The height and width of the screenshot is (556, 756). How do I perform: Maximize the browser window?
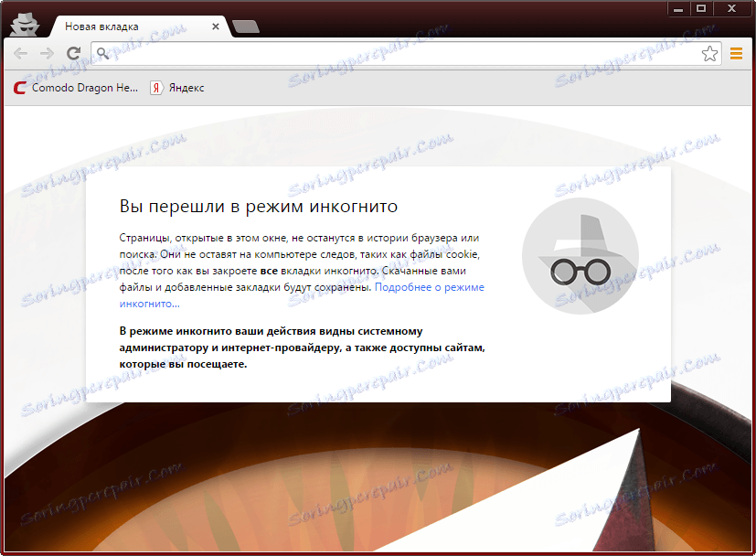(x=701, y=9)
